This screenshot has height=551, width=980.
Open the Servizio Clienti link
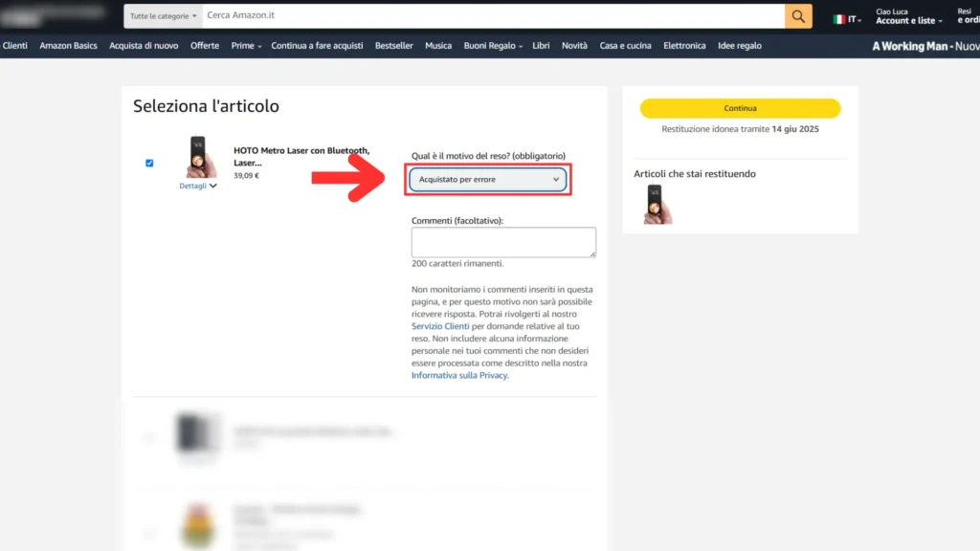click(440, 326)
